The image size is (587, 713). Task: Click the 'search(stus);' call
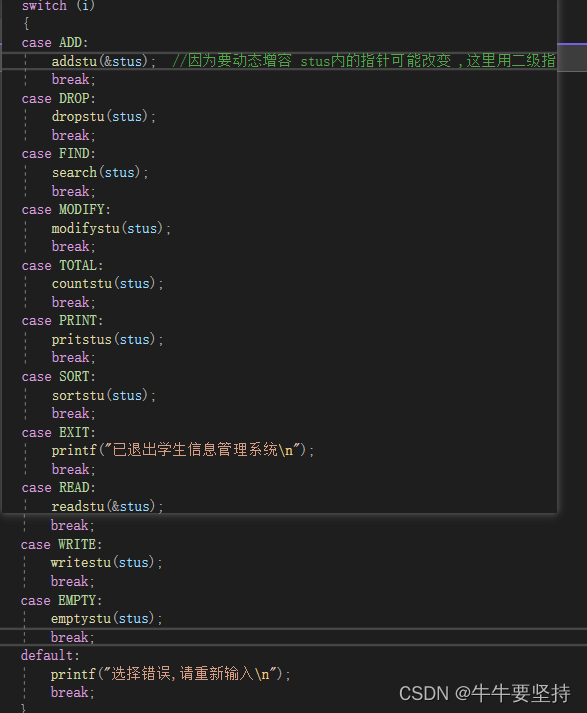point(100,173)
